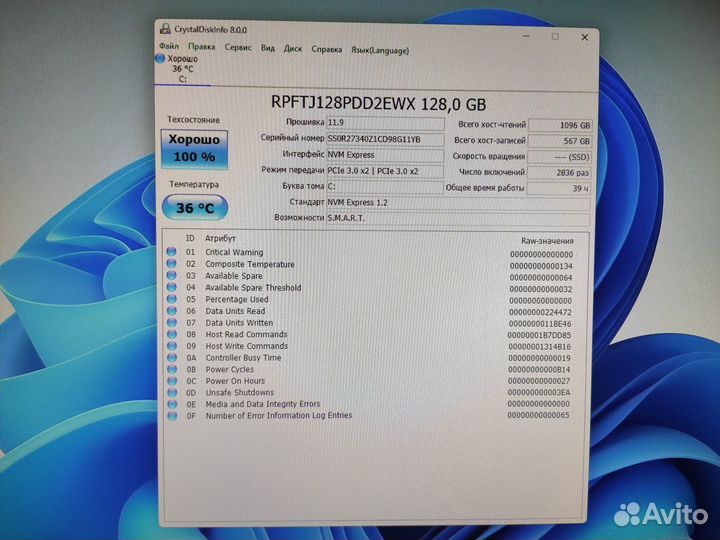Click the ID column header
The width and height of the screenshot is (720, 540).
coord(190,238)
